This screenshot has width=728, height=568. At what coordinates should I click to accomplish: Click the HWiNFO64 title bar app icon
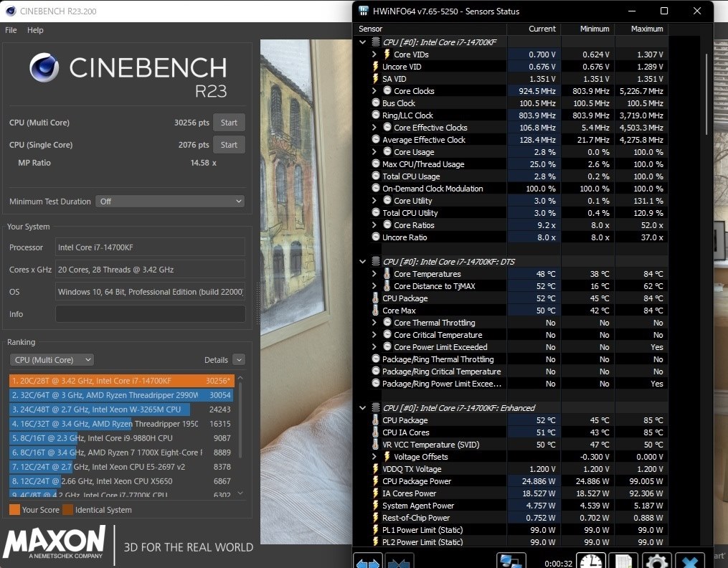364,11
